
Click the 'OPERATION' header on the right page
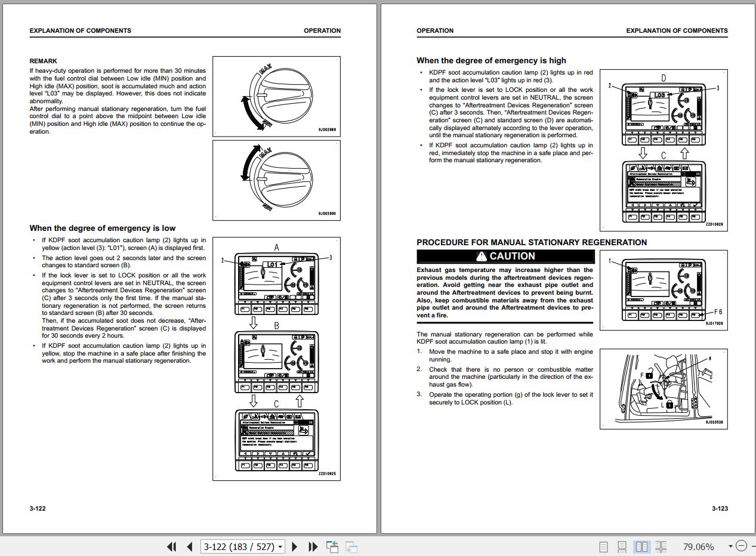click(435, 30)
